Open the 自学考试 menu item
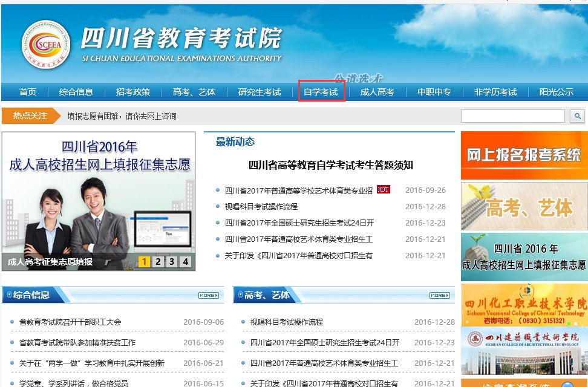 [321, 93]
